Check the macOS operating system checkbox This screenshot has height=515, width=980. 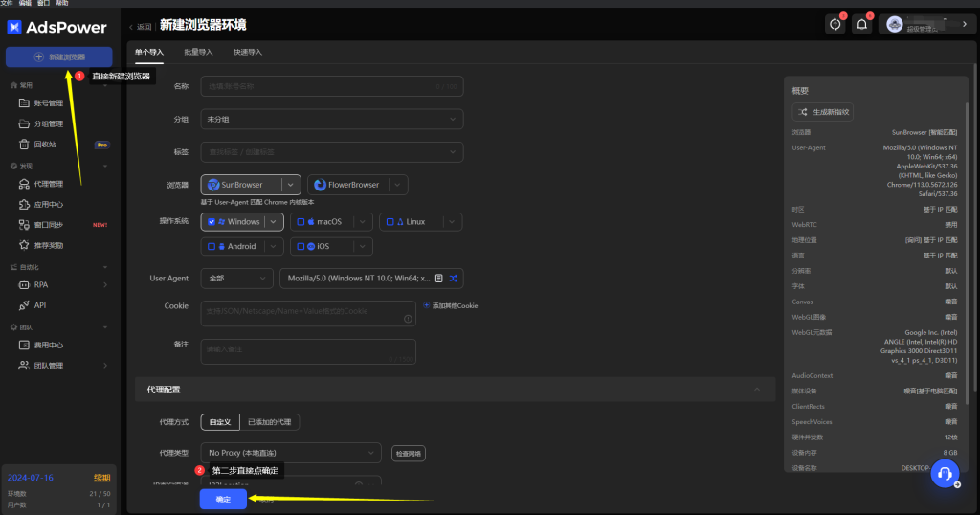click(x=300, y=222)
